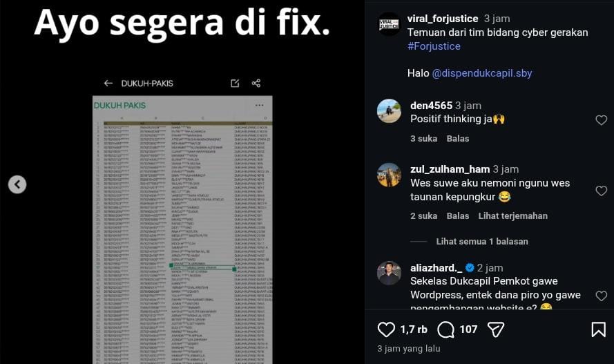Reply to zul_zulham_ham's comment

click(458, 216)
